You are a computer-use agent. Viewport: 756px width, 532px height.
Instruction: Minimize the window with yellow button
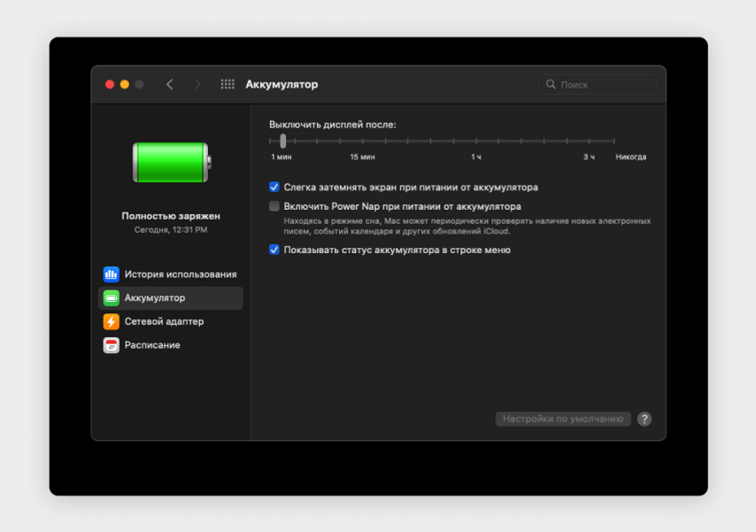(125, 84)
